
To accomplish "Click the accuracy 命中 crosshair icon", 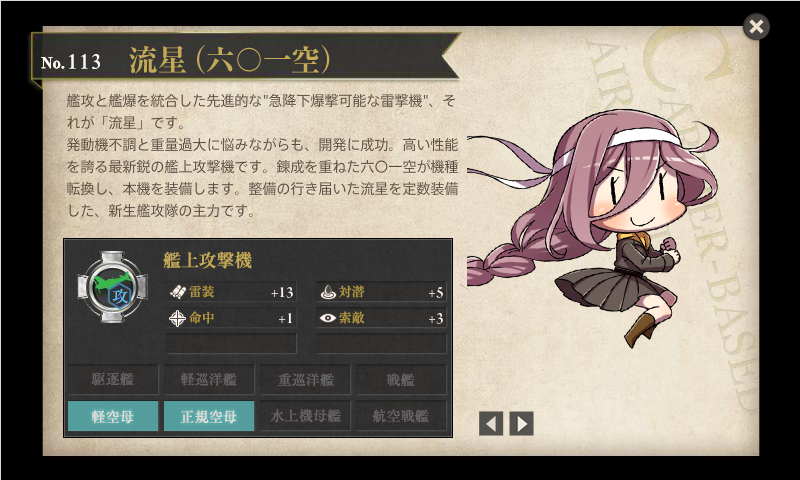I will pyautogui.click(x=177, y=318).
